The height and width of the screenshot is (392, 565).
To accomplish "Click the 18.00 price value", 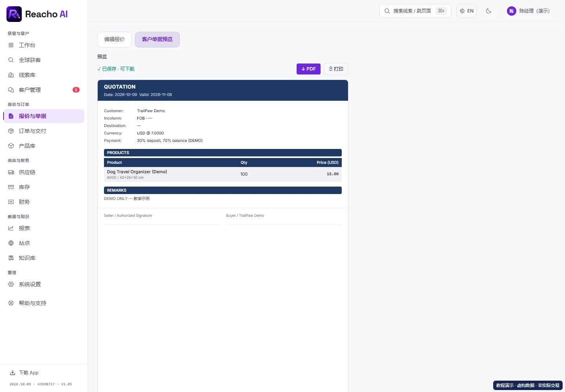I will (333, 174).
